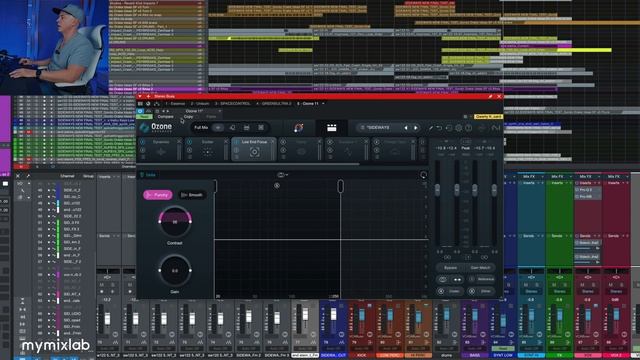Click the first icon after Full Mix
Screen dimensions: 640x360
[x=218, y=128]
